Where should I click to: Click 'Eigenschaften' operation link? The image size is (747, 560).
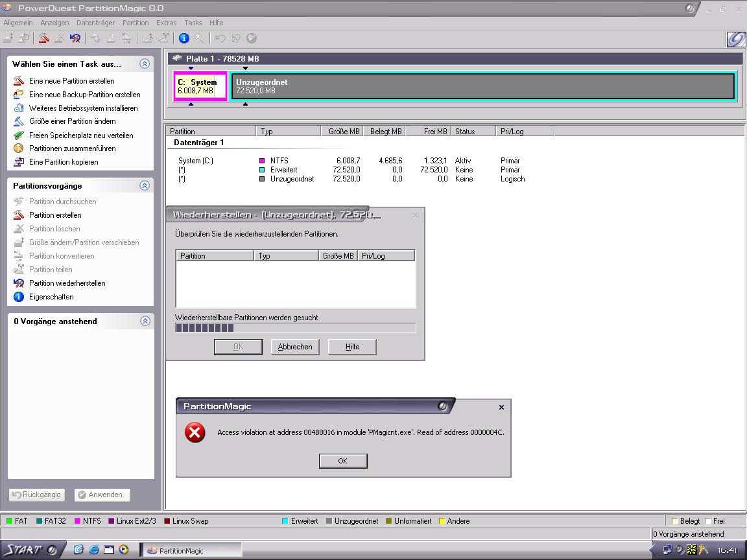(x=51, y=297)
